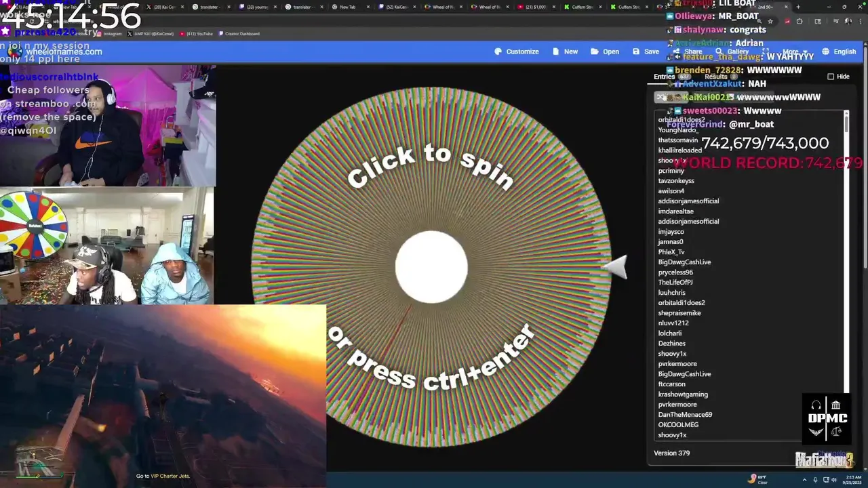Open the AMP KAI X bookmark
Screen dimensions: 868x488
pyautogui.click(x=150, y=33)
